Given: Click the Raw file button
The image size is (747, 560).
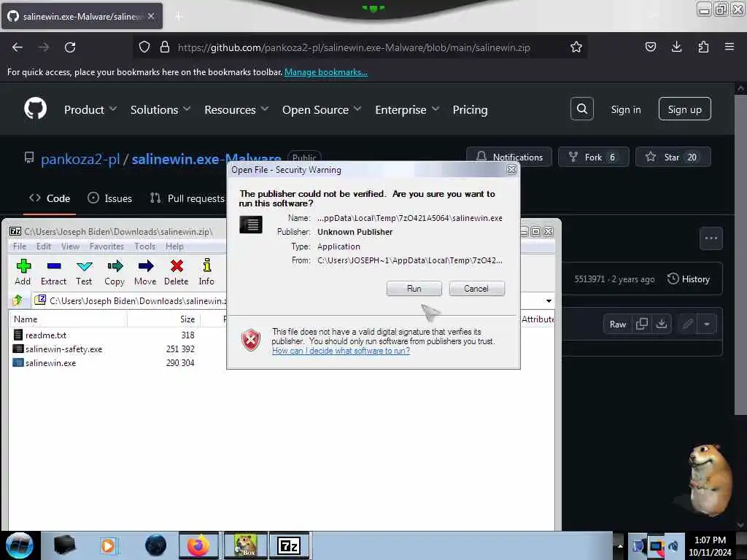Looking at the screenshot, I should point(617,324).
